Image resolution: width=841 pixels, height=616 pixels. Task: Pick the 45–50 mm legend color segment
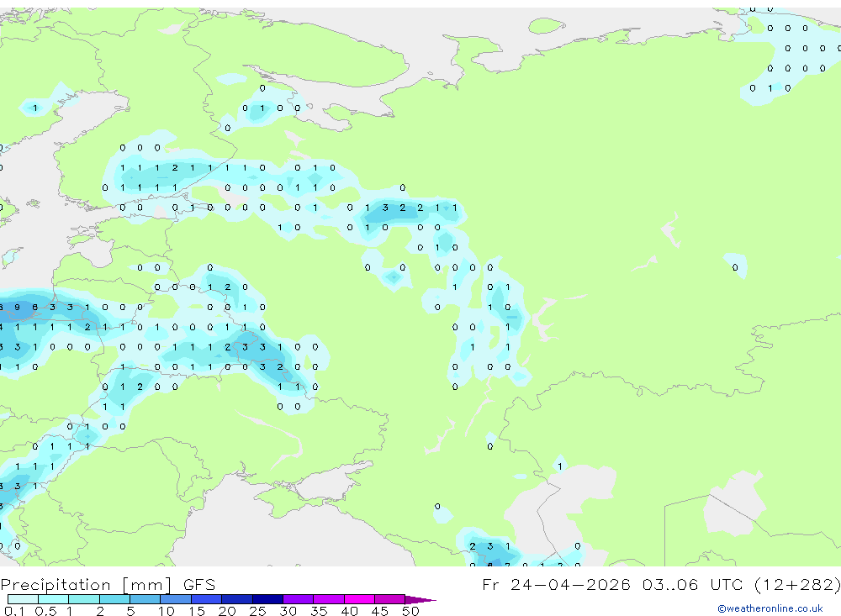pos(390,599)
